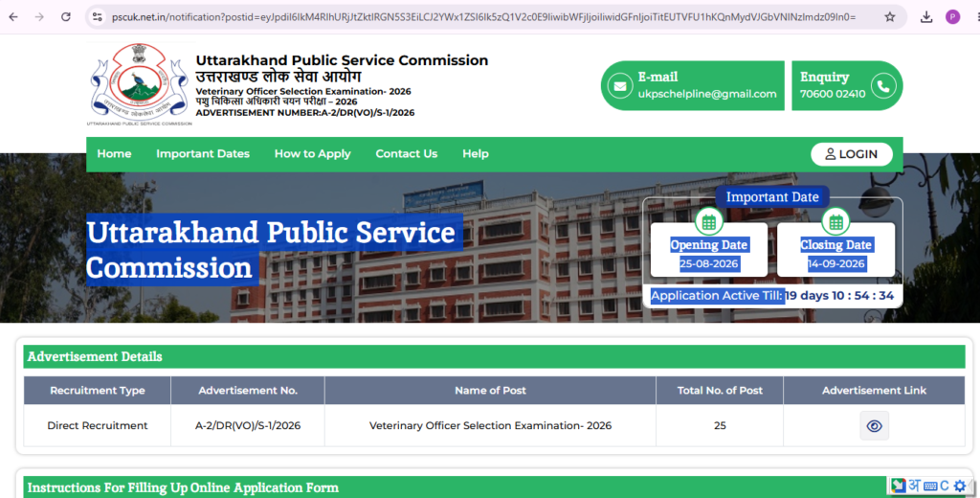Click the Direct Recruitment cell
980x498 pixels.
coord(98,425)
